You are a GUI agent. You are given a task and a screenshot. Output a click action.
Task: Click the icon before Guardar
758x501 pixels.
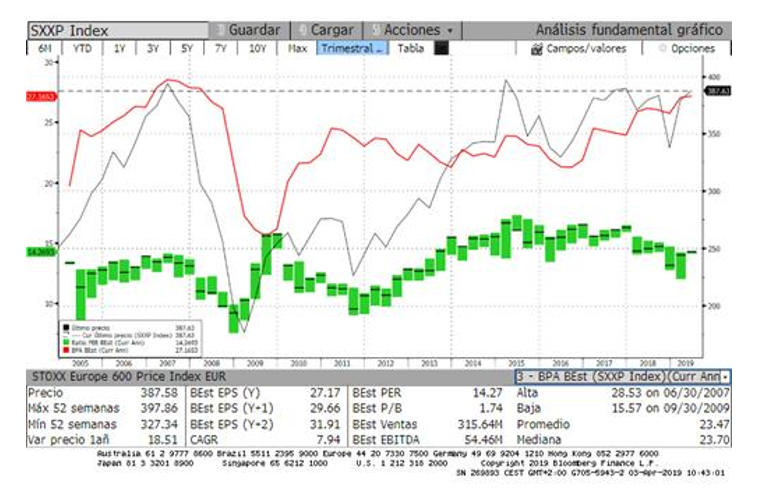[220, 30]
